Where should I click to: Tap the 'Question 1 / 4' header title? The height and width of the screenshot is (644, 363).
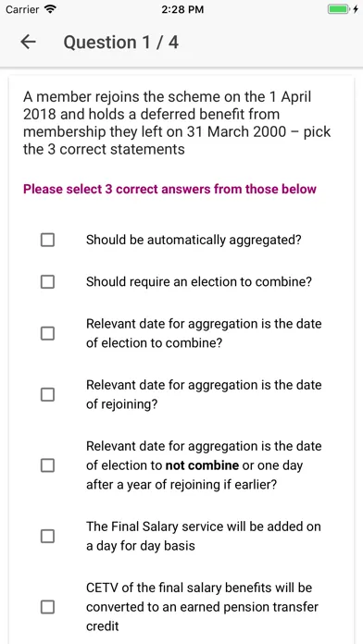pos(121,43)
